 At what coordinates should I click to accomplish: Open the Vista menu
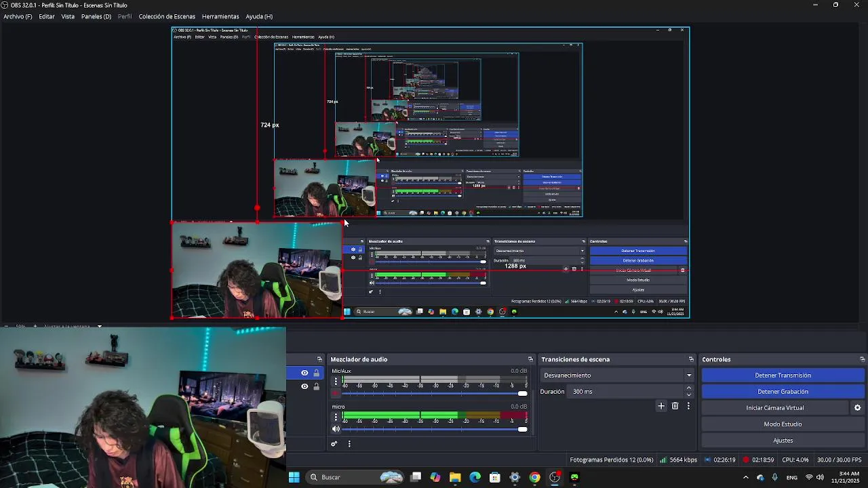point(68,16)
